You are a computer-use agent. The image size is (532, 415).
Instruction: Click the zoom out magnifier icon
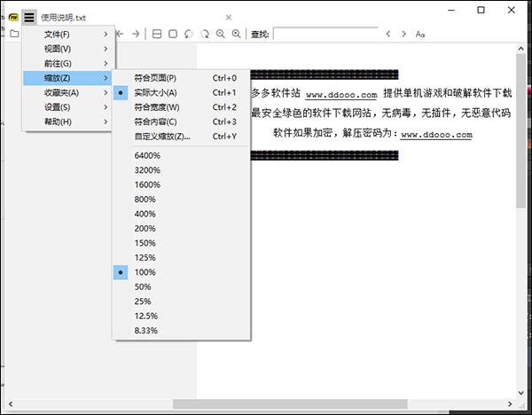tap(221, 34)
